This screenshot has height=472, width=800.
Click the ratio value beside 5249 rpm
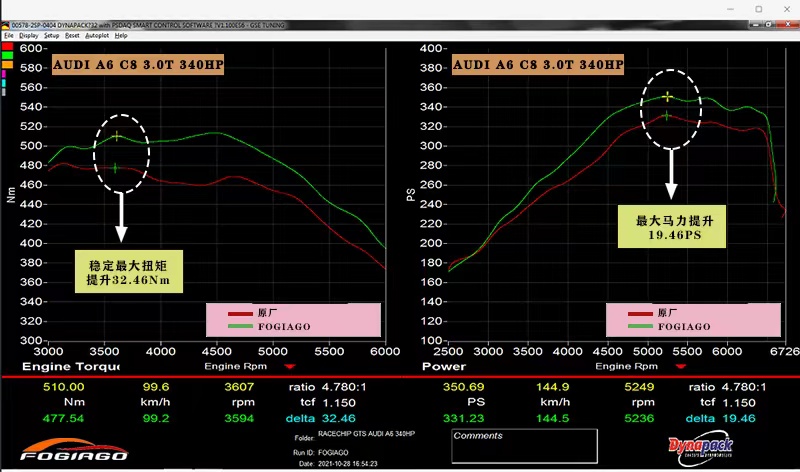(744, 387)
